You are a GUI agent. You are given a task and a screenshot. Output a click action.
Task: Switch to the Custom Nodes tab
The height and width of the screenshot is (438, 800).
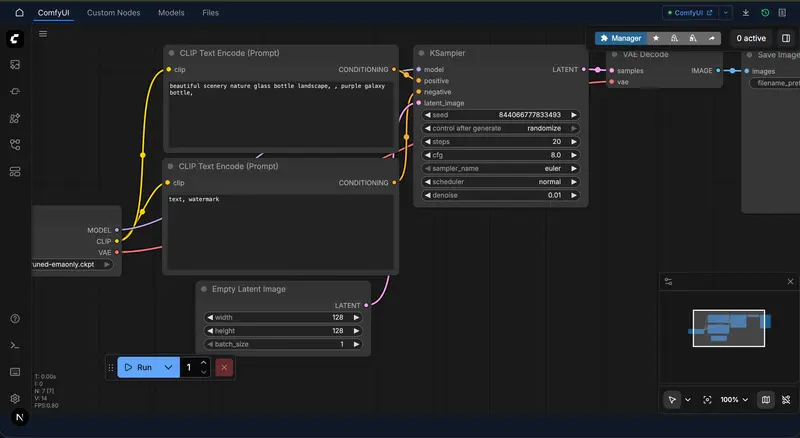coord(114,13)
